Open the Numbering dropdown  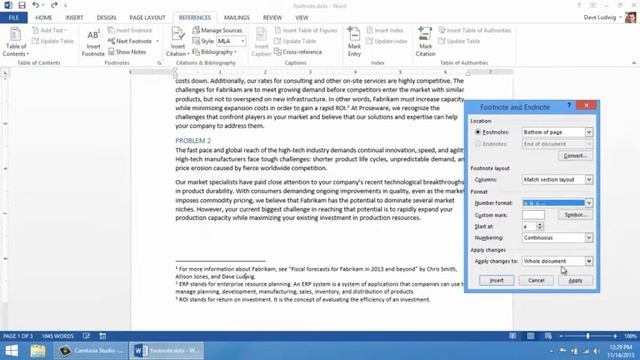tap(589, 238)
